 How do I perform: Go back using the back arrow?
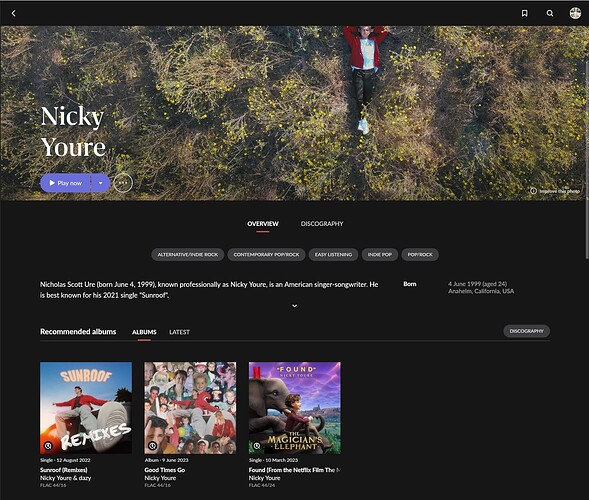(x=14, y=13)
